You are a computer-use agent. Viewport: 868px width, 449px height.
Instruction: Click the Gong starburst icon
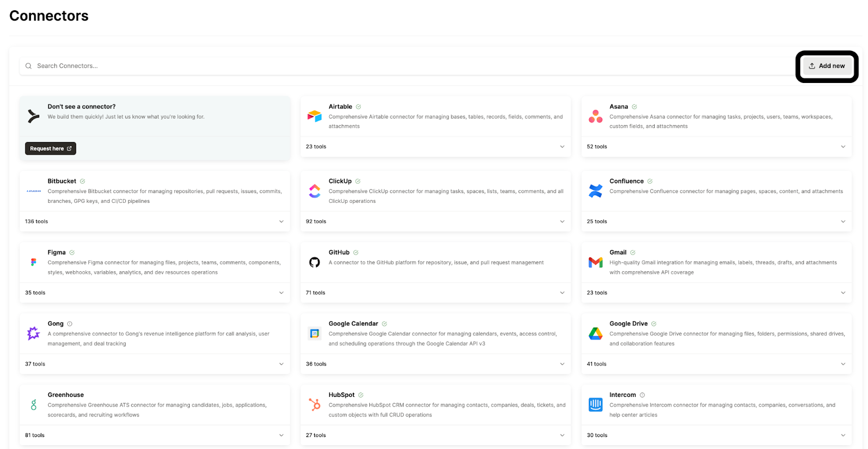(34, 333)
